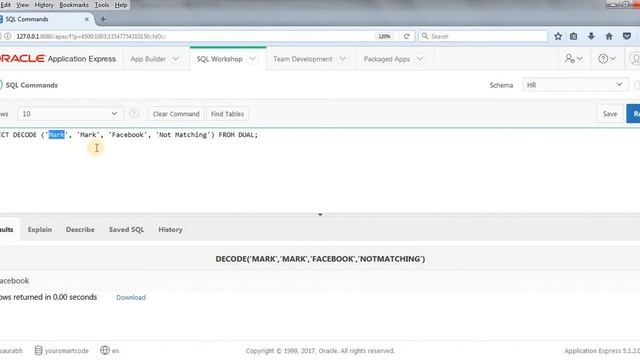Switch to the Saved SQL tab
The image size is (640, 360).
(127, 229)
